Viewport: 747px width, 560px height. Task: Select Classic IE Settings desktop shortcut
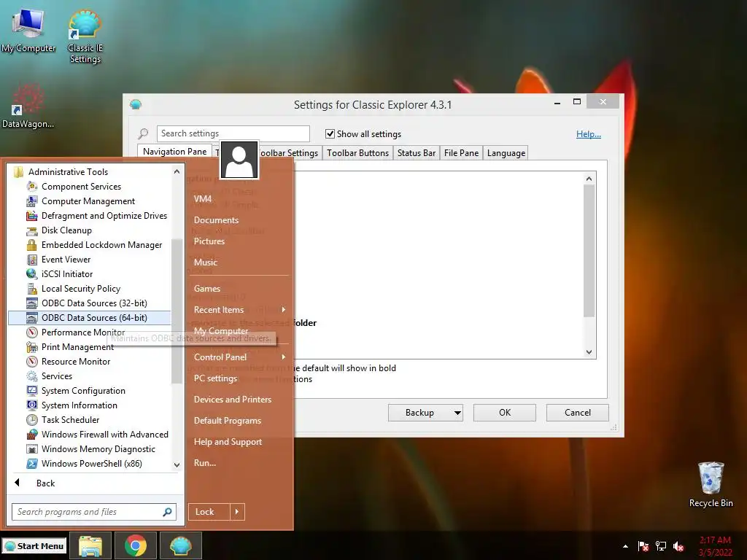pos(85,36)
